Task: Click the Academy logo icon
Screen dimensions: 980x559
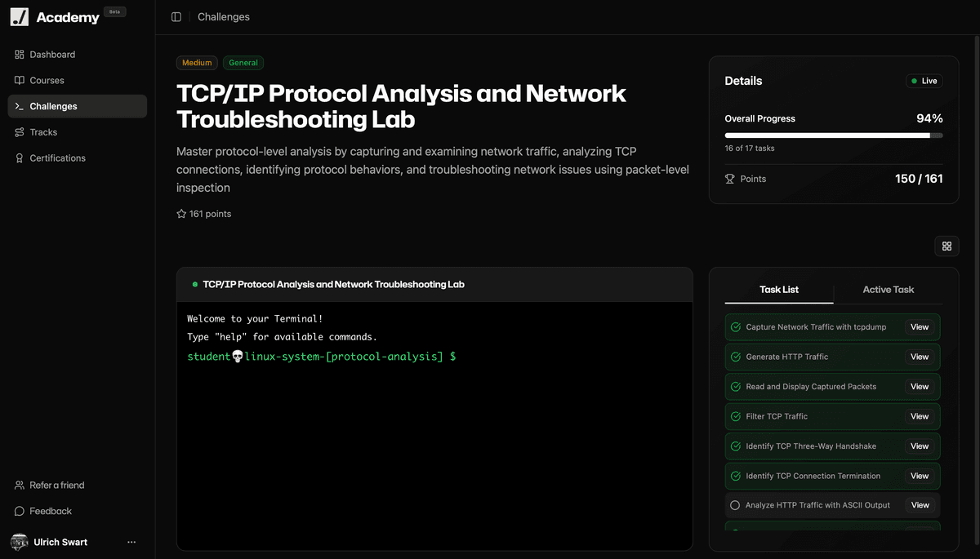Action: (x=20, y=17)
